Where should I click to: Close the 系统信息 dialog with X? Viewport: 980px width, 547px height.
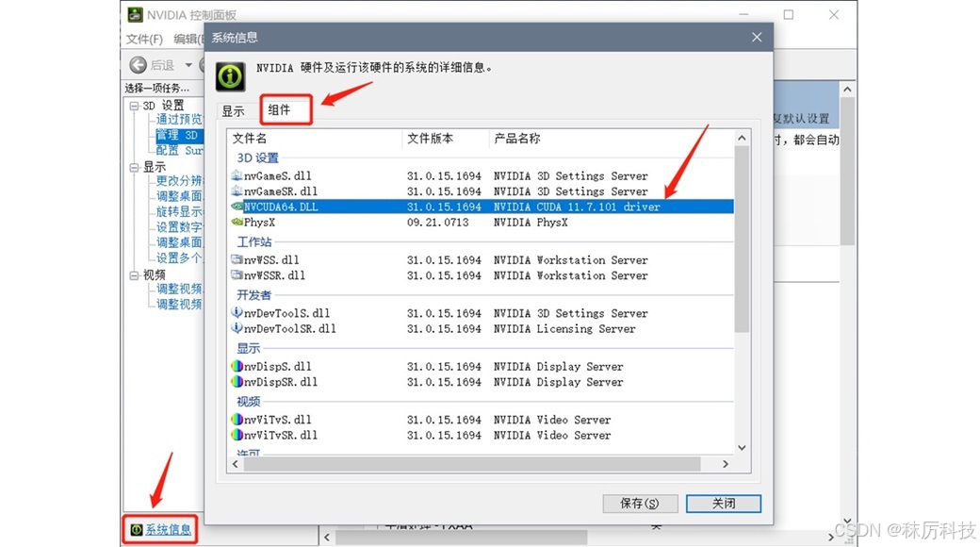tap(757, 37)
